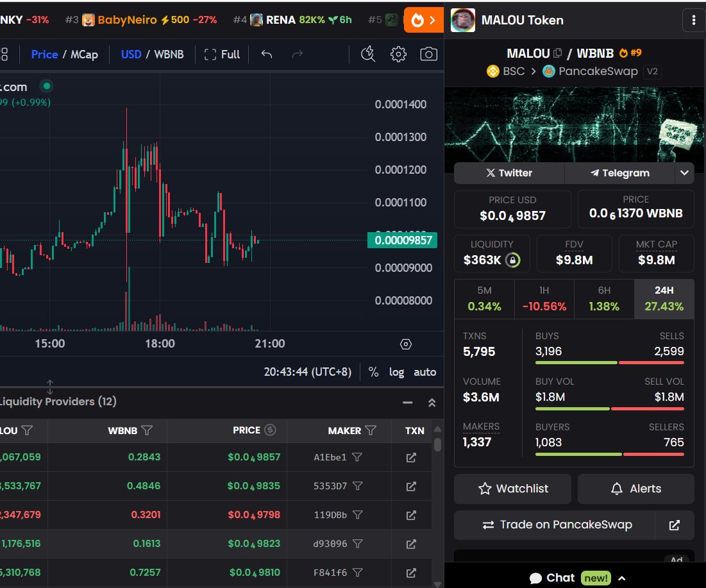Open the chart layout grid icon

coord(4,55)
